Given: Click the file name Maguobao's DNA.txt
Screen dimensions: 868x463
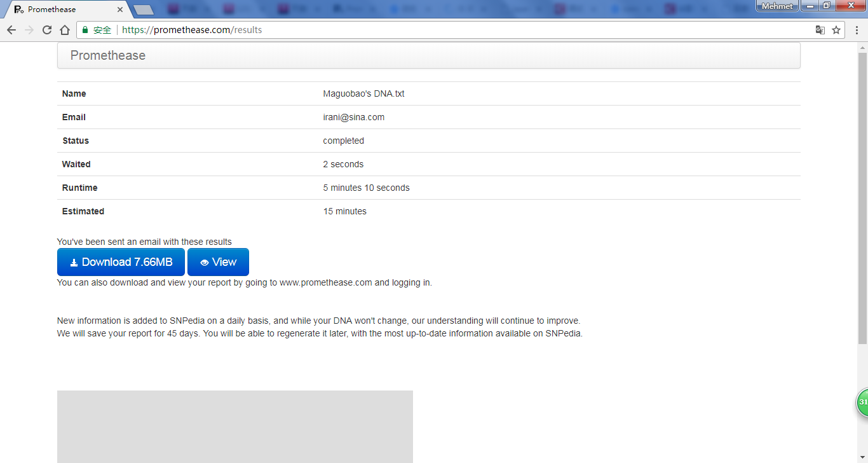Looking at the screenshot, I should pyautogui.click(x=363, y=93).
